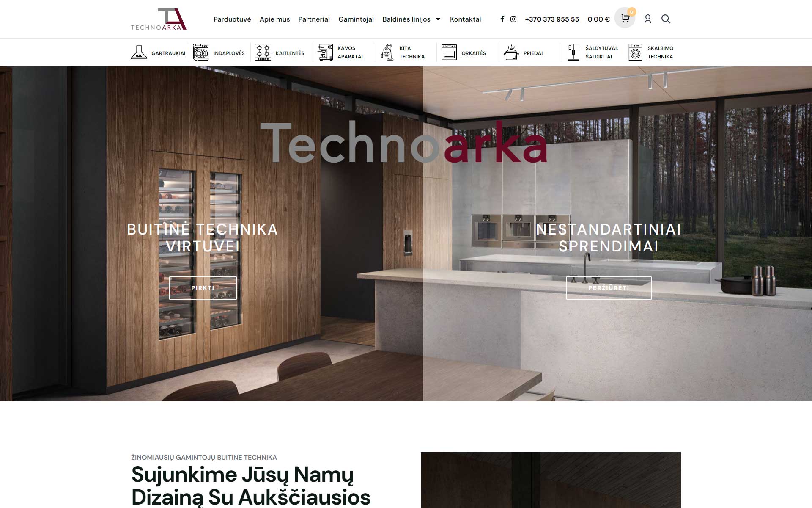812x508 pixels.
Task: Click the coffee machine Kavos aparatai icon
Action: coord(325,52)
